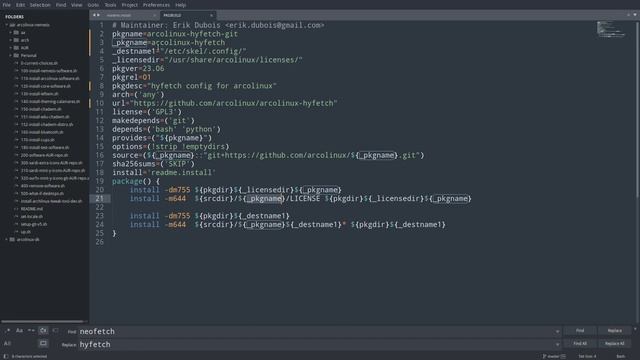Close the find and replace panel
This screenshot has height=360, width=640.
click(635, 329)
